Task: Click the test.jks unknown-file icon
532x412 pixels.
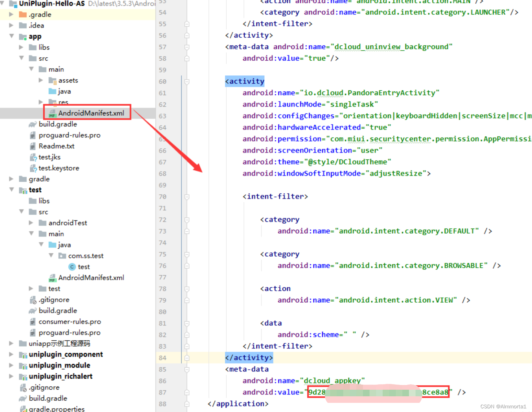Action: [x=33, y=157]
